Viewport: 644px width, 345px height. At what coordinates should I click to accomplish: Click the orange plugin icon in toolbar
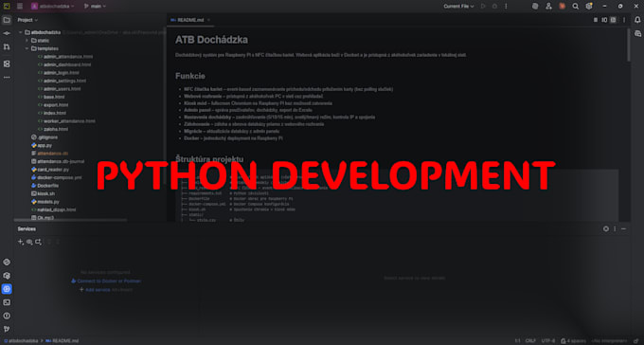[563, 7]
